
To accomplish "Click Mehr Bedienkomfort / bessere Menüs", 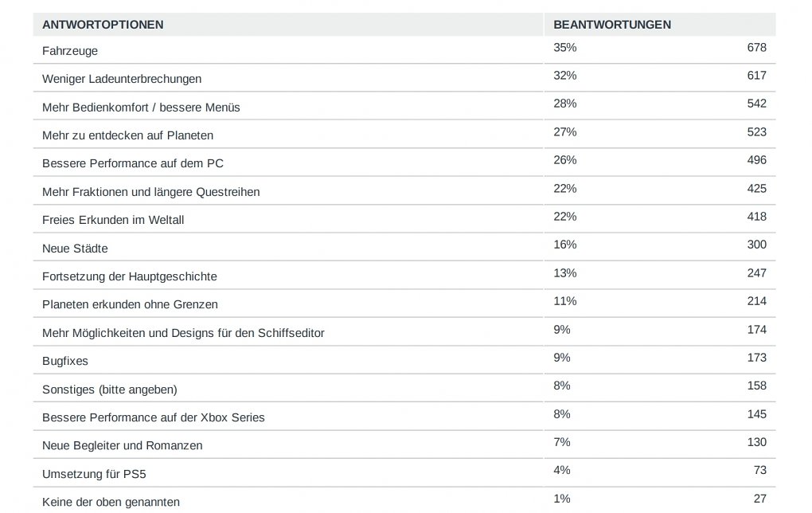I will tap(141, 108).
